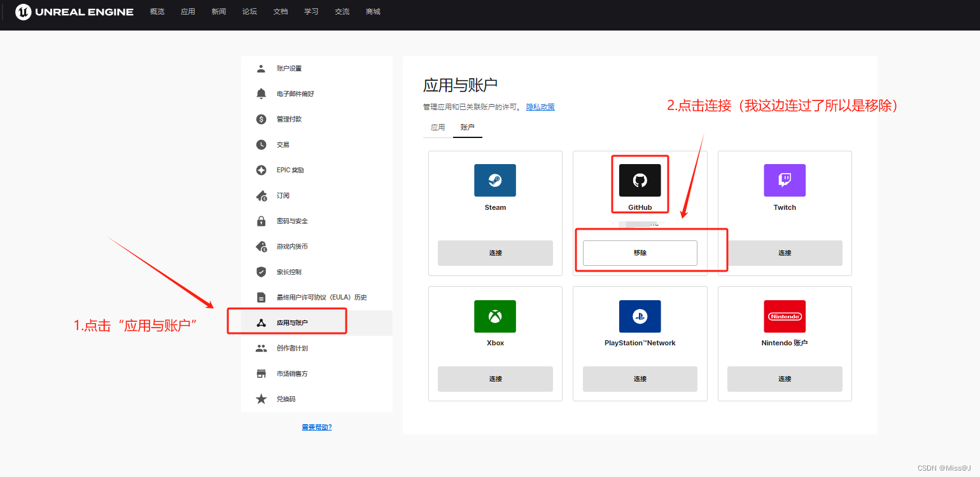The width and height of the screenshot is (980, 477).
Task: Click the email preferences bell icon
Action: pos(261,93)
